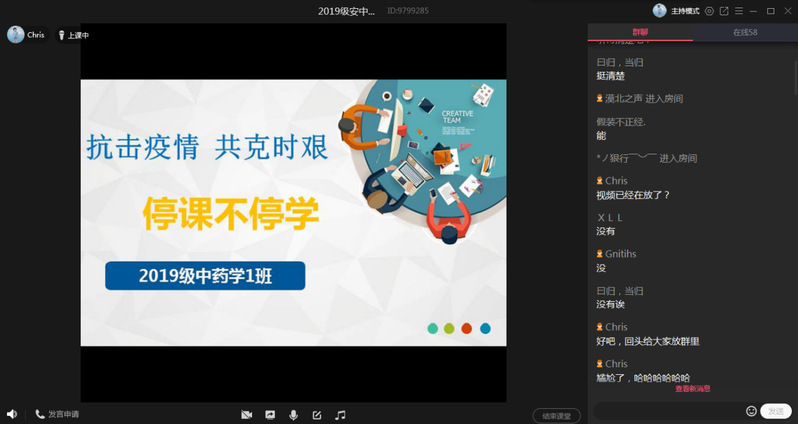Click the Chris avatar at top left
Viewport: 798px width, 424px height.
[15, 35]
